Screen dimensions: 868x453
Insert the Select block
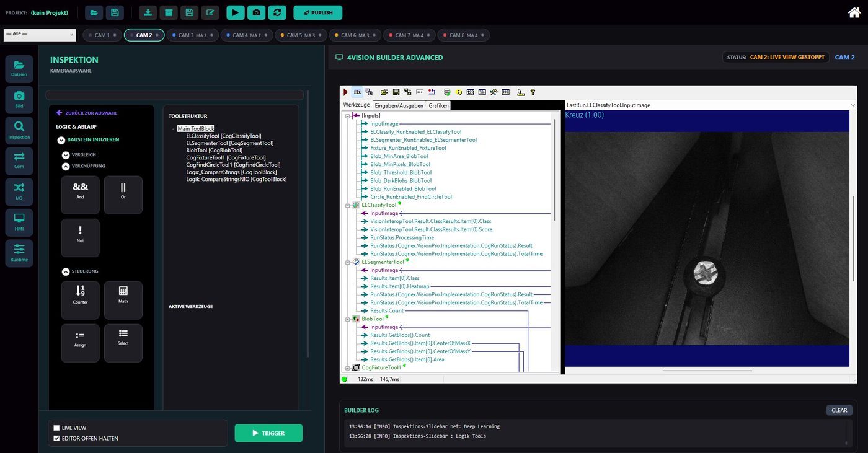coord(123,343)
